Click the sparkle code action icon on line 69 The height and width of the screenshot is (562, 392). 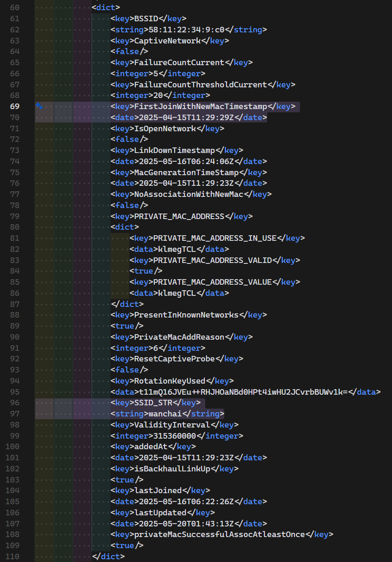40,106
